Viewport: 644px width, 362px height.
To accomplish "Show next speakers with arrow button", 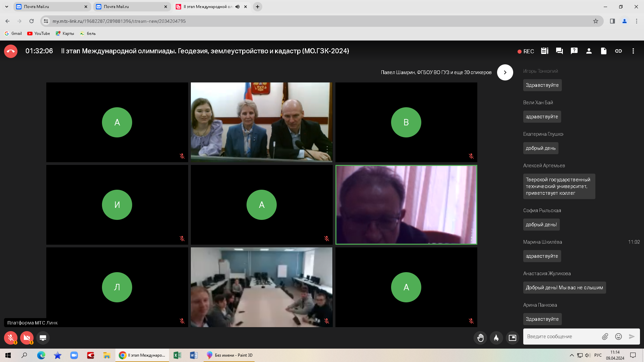I will click(x=505, y=72).
